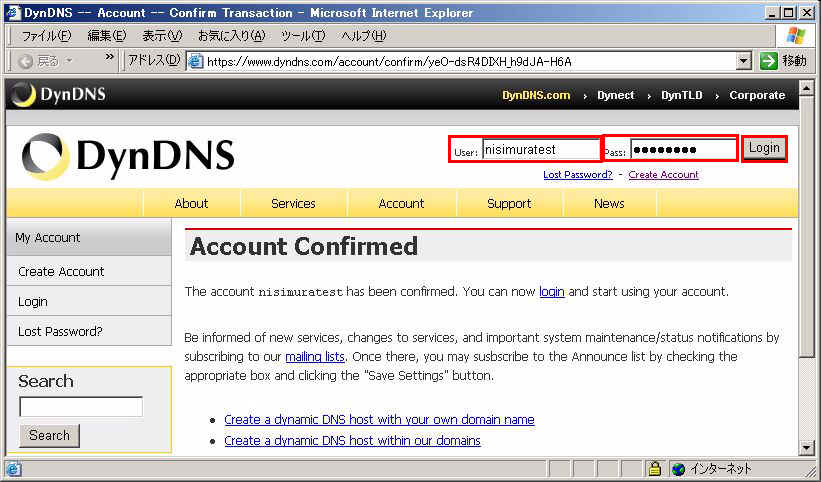
Task: Open the ツール(T) menu
Action: click(x=303, y=36)
